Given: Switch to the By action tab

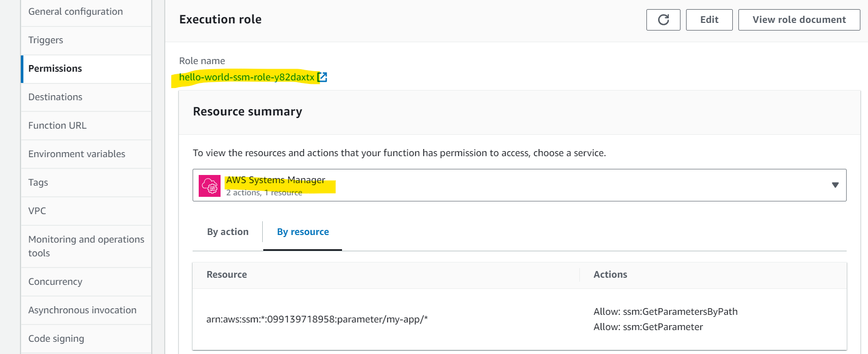Looking at the screenshot, I should [x=228, y=232].
